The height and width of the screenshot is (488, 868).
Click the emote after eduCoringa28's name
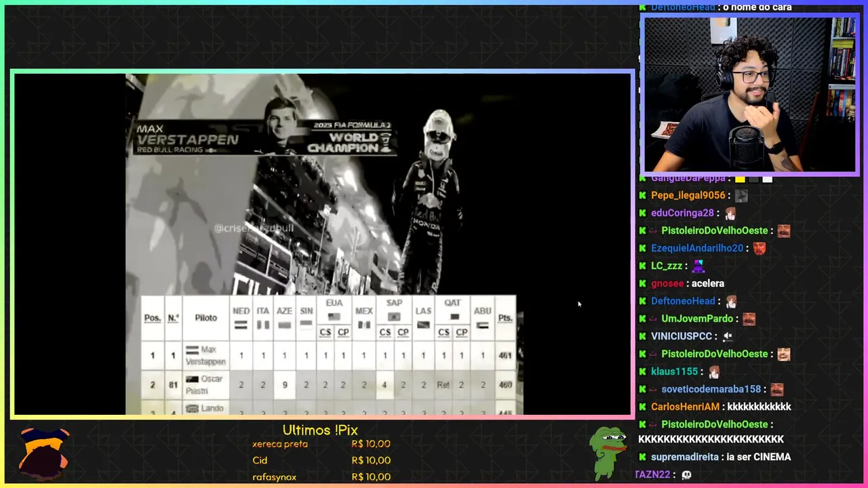click(x=730, y=213)
